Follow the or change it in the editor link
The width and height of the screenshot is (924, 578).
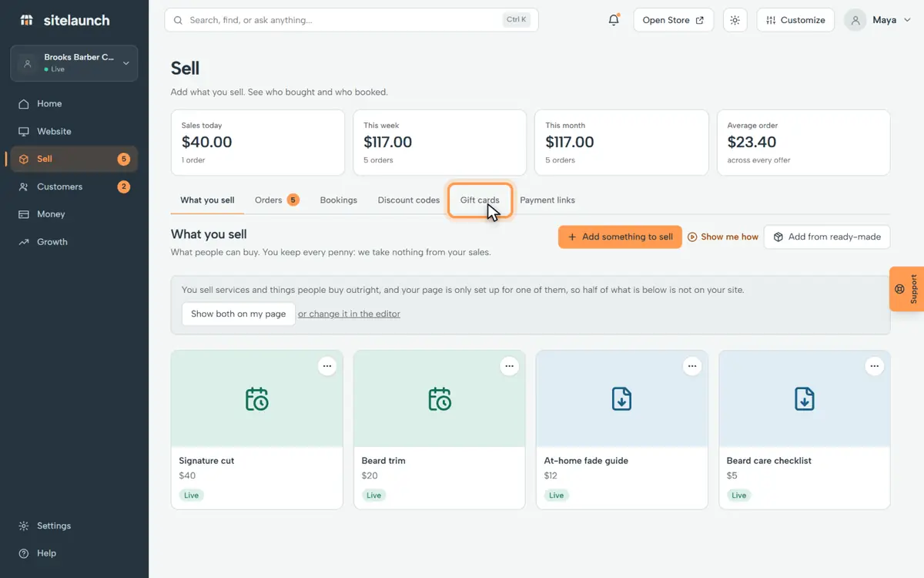tap(349, 314)
